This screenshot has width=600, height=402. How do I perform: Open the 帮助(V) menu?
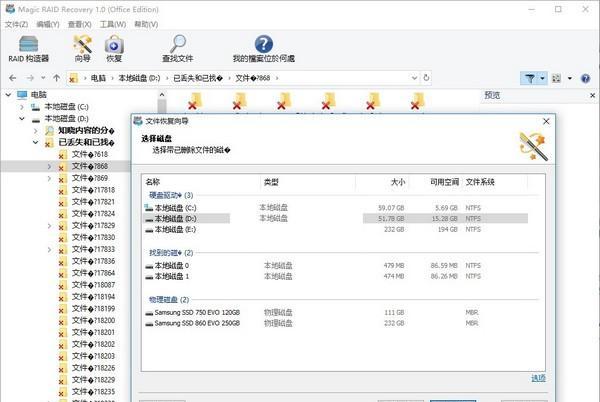pos(146,24)
